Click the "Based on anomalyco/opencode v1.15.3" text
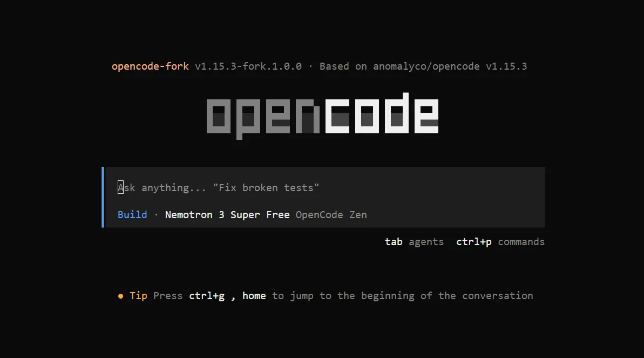644x358 pixels. pyautogui.click(x=423, y=66)
